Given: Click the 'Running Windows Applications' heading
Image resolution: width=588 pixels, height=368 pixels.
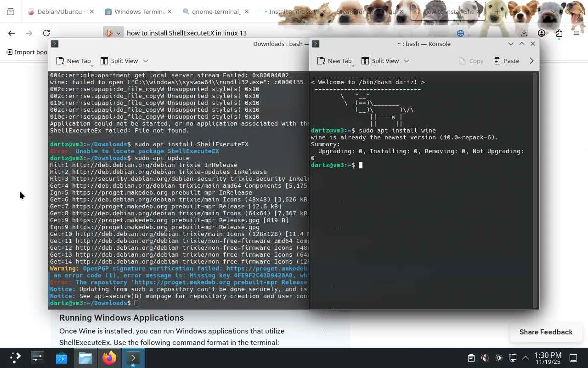Looking at the screenshot, I should click(x=121, y=318).
